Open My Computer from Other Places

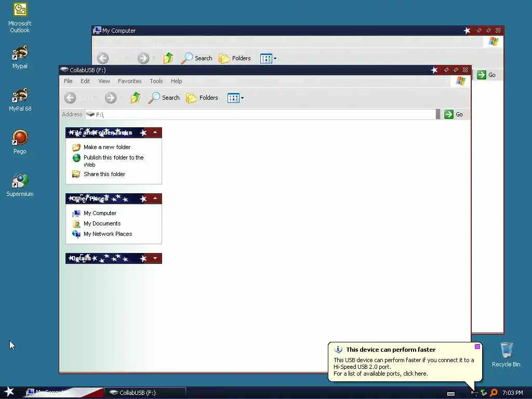coord(100,213)
